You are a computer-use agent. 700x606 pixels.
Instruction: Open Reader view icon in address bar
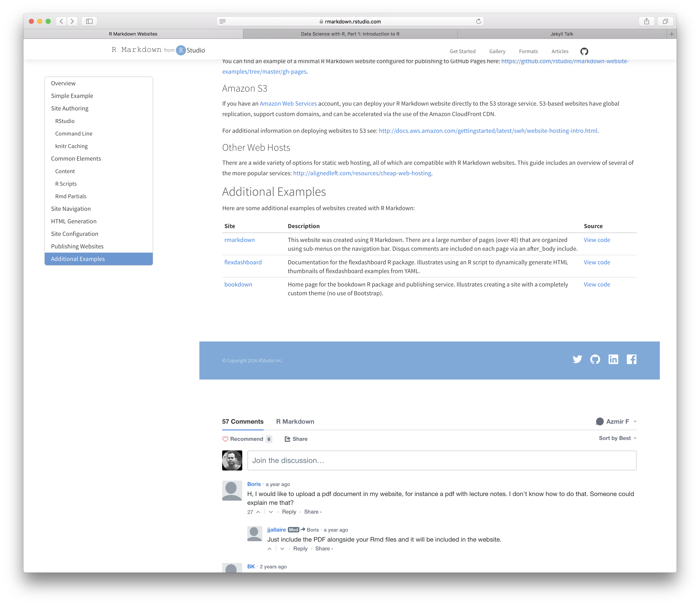[x=222, y=21]
